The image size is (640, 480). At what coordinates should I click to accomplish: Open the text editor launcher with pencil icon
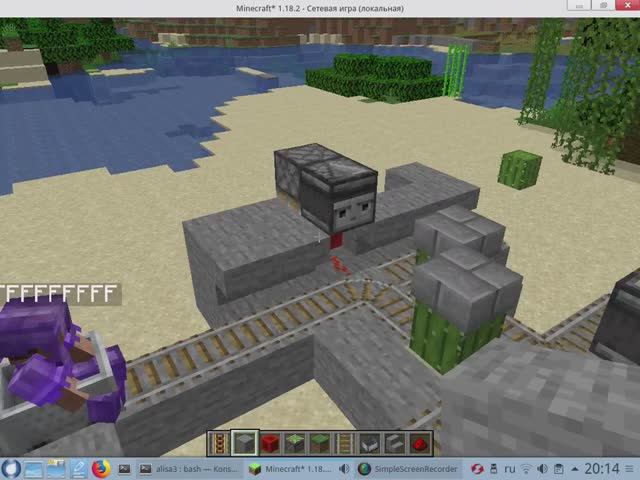(x=78, y=469)
